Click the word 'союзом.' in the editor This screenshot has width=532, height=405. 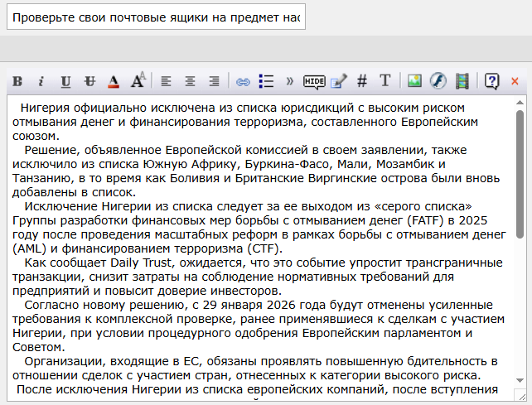[36, 136]
